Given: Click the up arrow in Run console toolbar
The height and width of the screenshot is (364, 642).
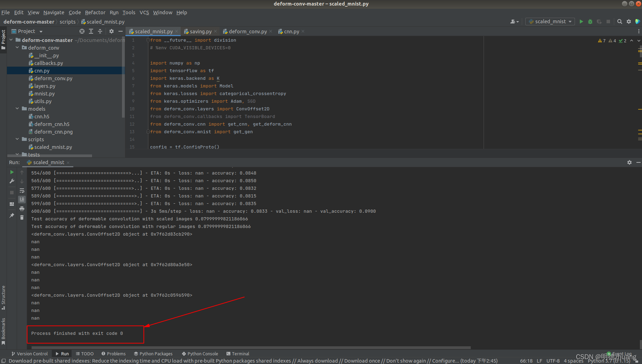Looking at the screenshot, I should point(22,172).
